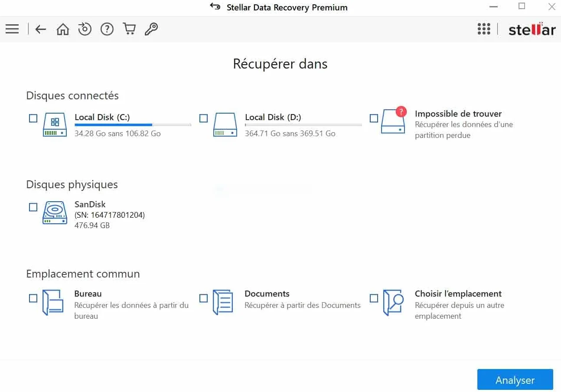
Task: Click the serial number SN: 164717801204
Action: [110, 215]
